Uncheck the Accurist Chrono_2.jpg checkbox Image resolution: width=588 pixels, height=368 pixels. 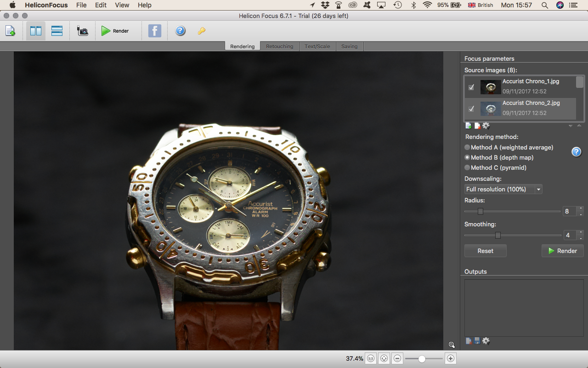click(x=471, y=109)
